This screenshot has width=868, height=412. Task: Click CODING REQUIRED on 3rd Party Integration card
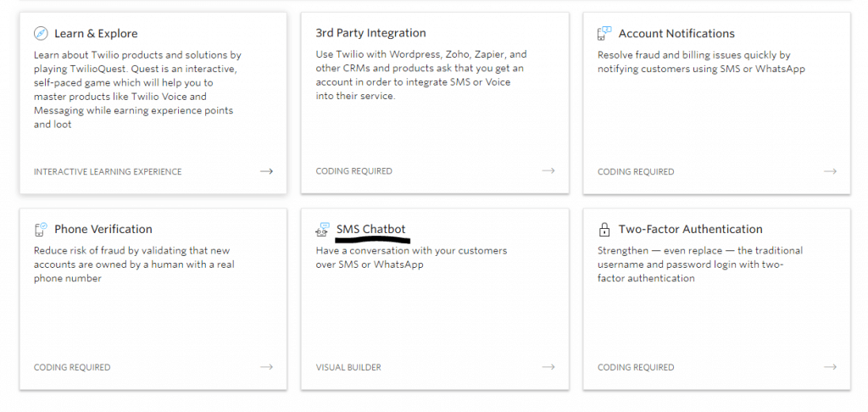(x=353, y=171)
